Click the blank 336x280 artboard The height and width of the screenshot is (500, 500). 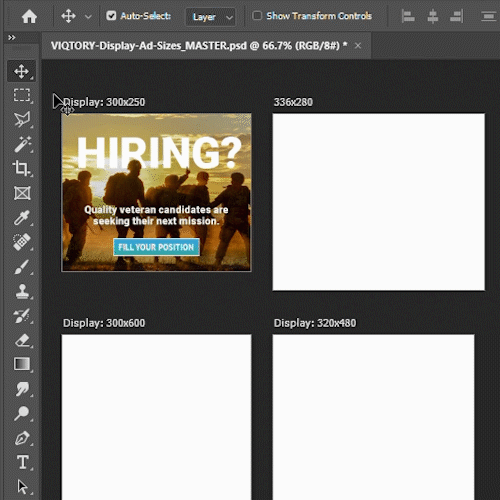[x=379, y=202]
